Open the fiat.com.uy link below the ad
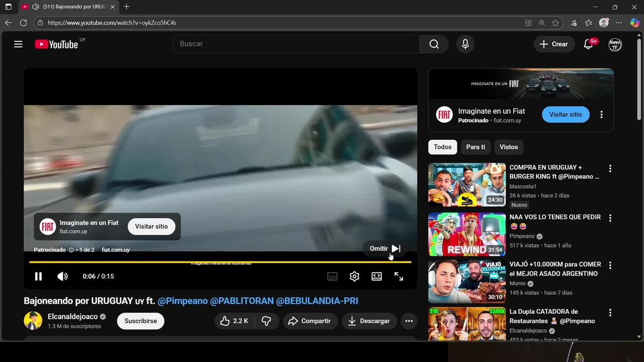Screen dimensions: 644x362 tap(116, 250)
